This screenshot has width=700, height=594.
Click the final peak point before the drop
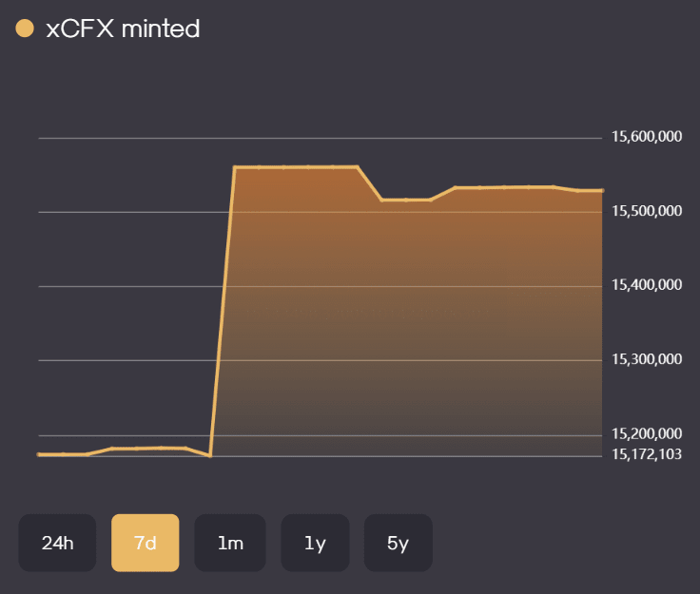click(x=357, y=167)
